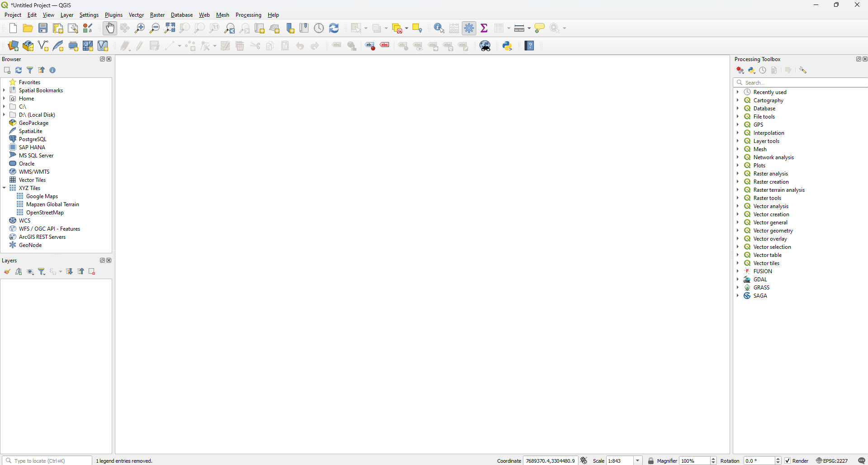868x465 pixels.
Task: Open Processing Toolbox options wrench
Action: pos(803,70)
